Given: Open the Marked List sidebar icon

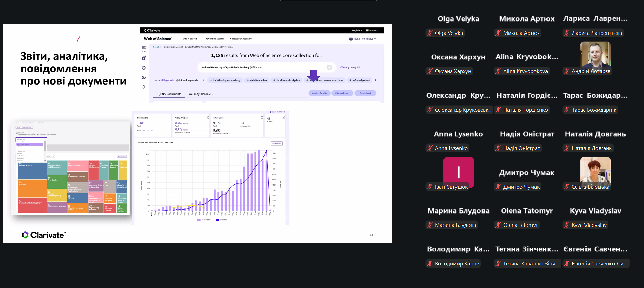Looking at the screenshot, I should (x=144, y=58).
